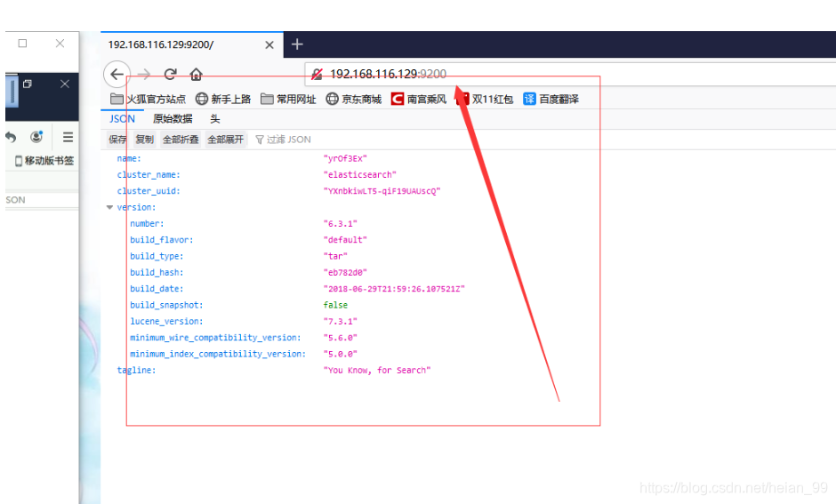Click the 复制 copy button
836x504 pixels.
click(x=144, y=140)
